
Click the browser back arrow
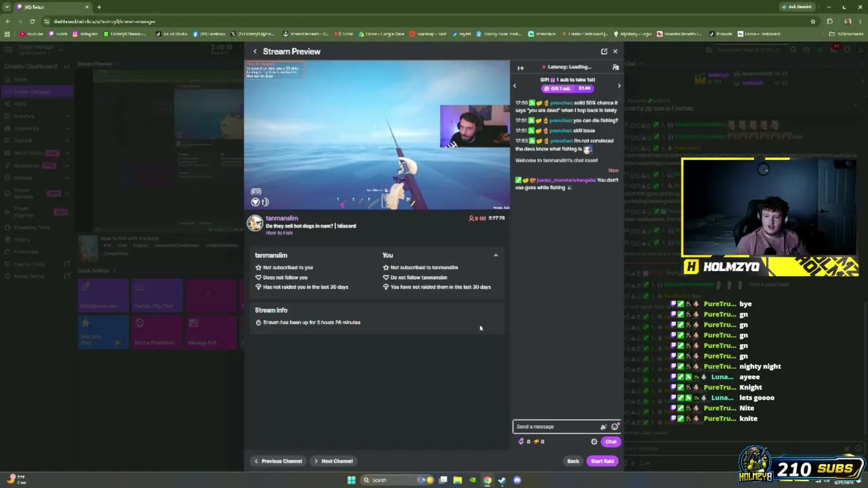pyautogui.click(x=7, y=21)
